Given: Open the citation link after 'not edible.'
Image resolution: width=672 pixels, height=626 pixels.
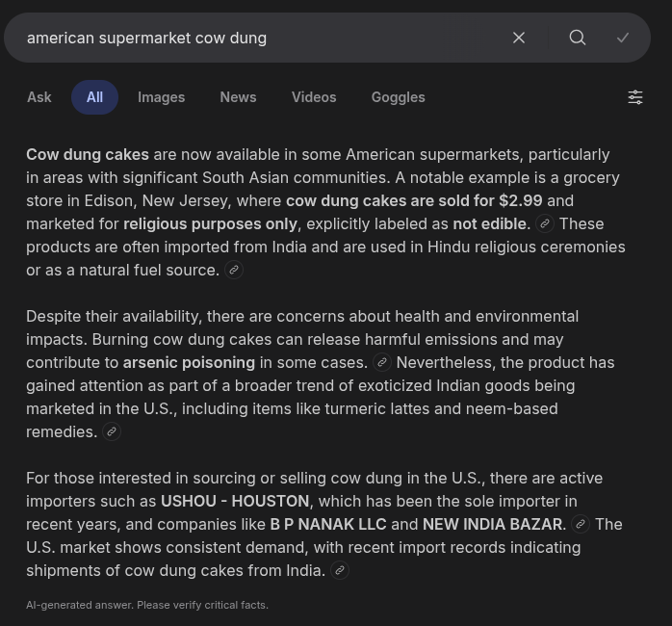Looking at the screenshot, I should coord(545,223).
